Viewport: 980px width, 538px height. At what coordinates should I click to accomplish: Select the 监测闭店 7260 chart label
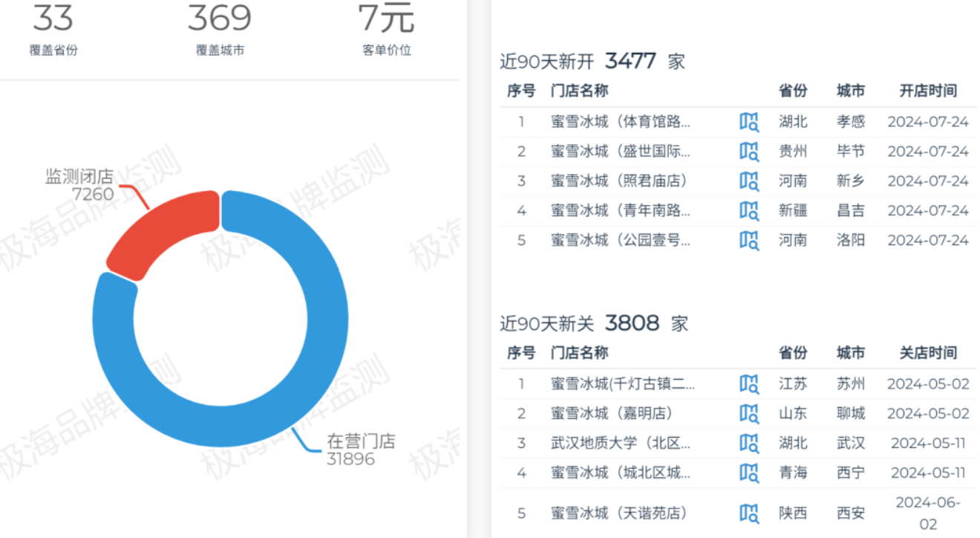[79, 186]
